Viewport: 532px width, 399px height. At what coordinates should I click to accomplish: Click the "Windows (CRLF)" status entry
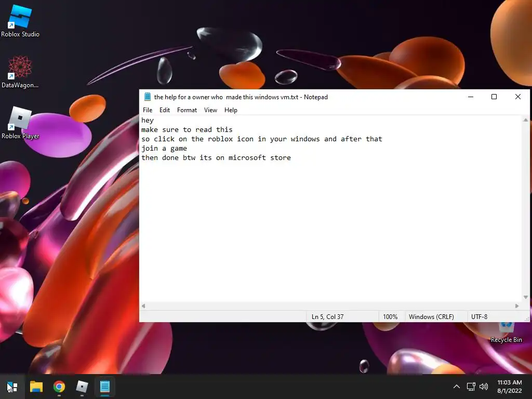pyautogui.click(x=431, y=316)
